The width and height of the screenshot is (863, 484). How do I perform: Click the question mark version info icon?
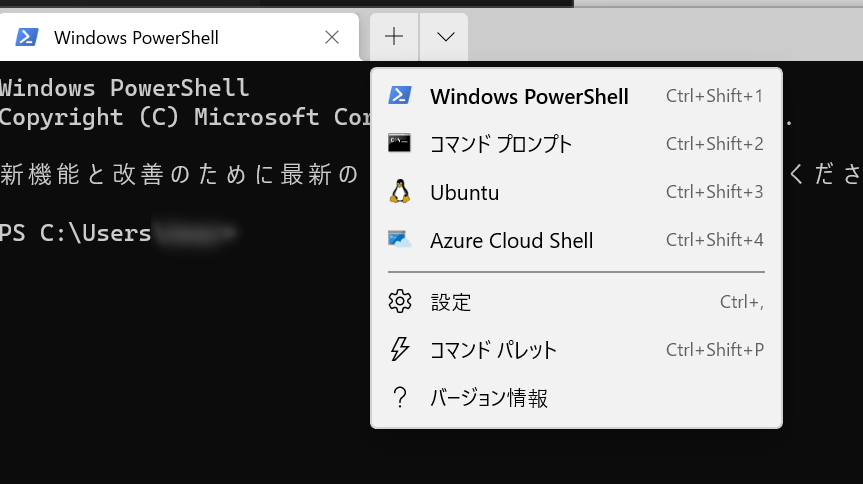click(x=400, y=397)
